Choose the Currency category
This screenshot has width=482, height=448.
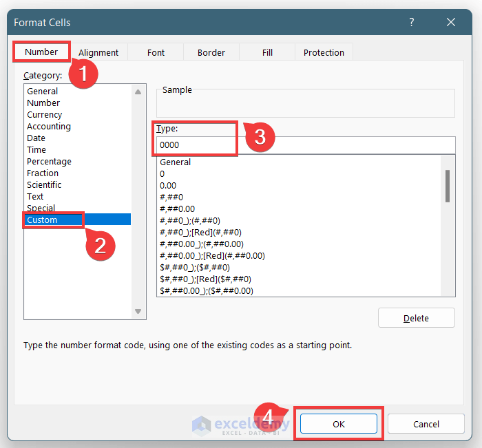78,115
